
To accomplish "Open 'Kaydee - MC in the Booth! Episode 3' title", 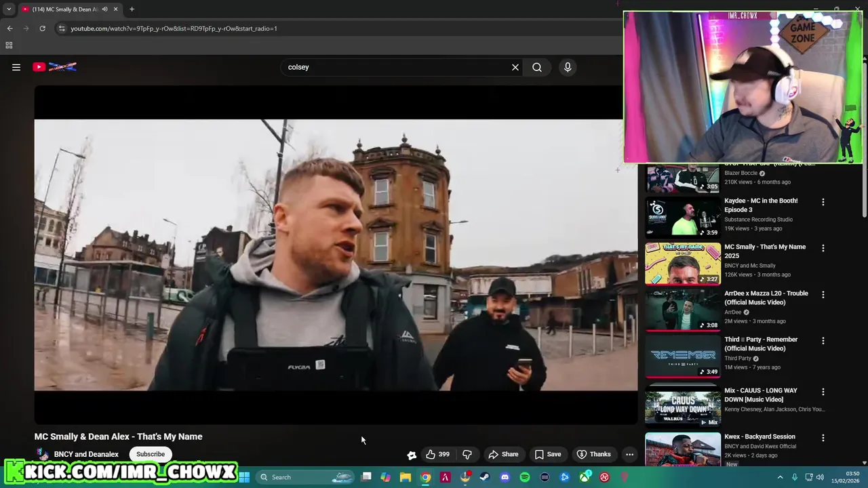I will pyautogui.click(x=761, y=205).
